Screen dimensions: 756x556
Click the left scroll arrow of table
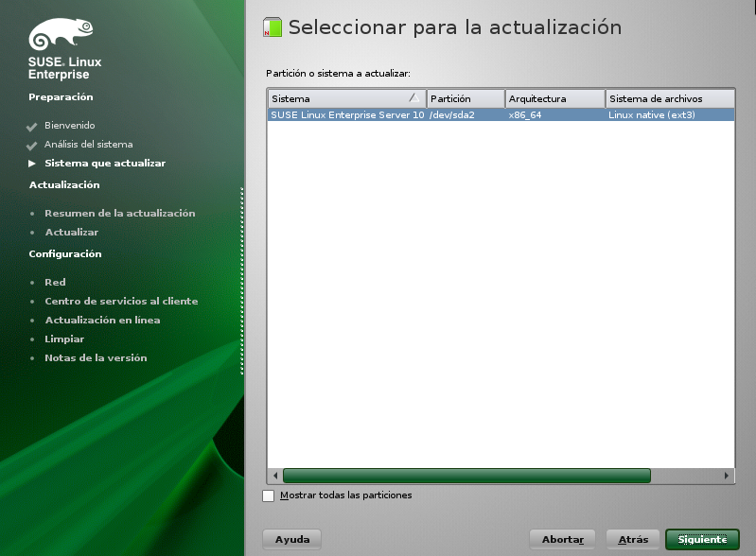point(275,476)
